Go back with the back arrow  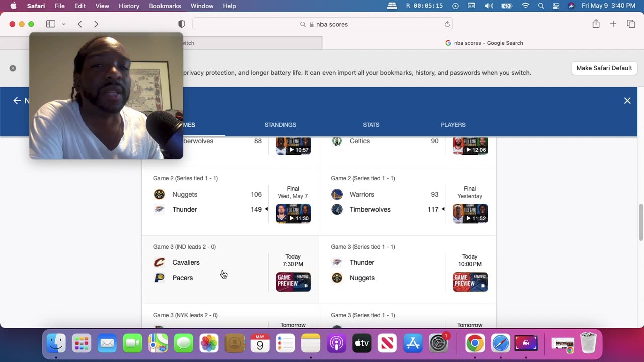pos(80,24)
